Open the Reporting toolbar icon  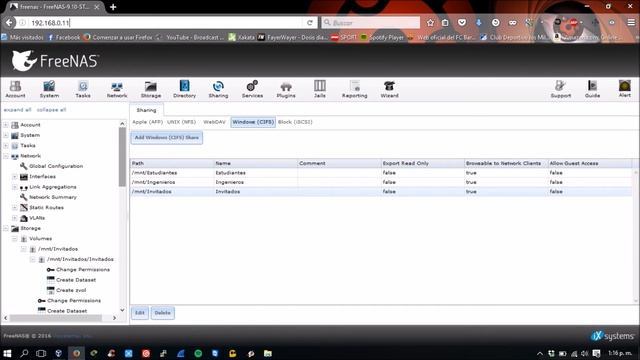[x=354, y=89]
